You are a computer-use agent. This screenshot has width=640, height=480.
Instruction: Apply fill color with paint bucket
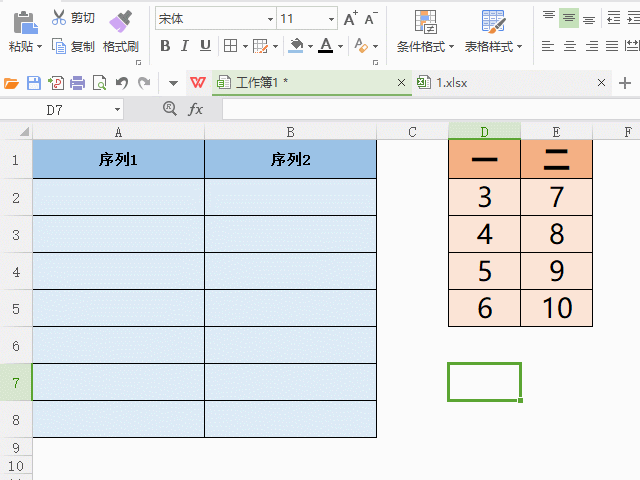296,46
